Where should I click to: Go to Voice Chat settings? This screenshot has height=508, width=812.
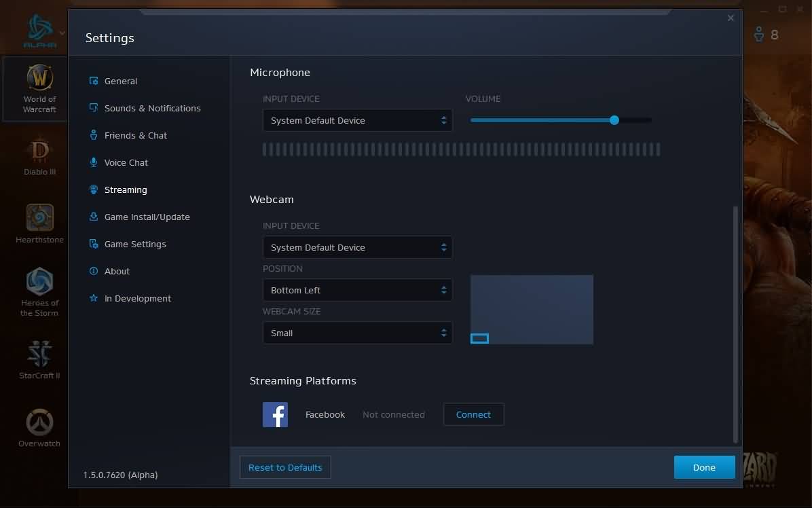(126, 163)
